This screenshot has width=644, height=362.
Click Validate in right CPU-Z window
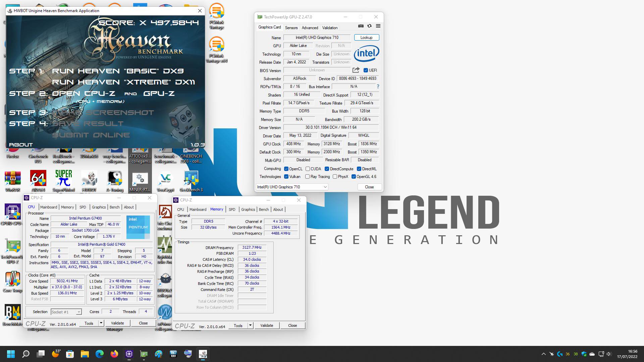267,325
